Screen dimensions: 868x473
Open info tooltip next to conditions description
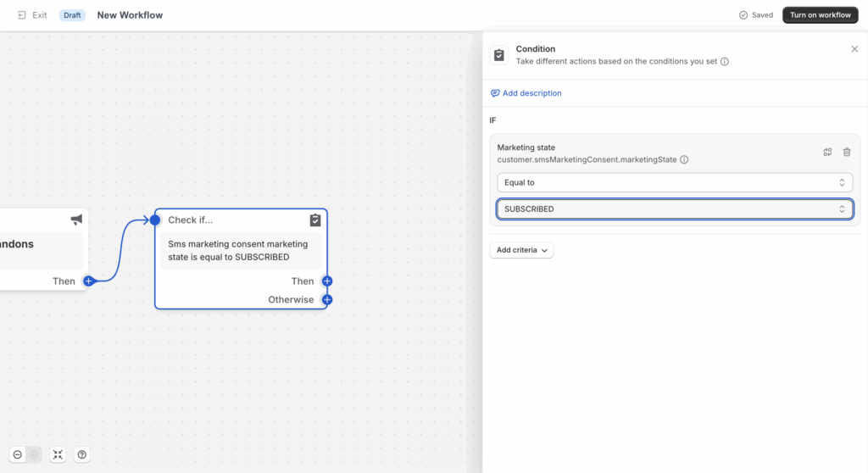tap(725, 62)
